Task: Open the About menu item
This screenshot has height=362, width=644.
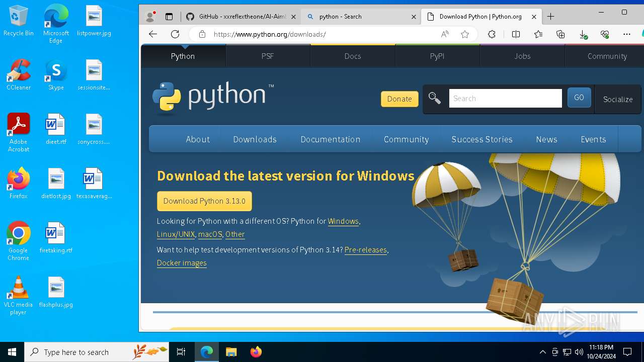Action: pos(198,139)
